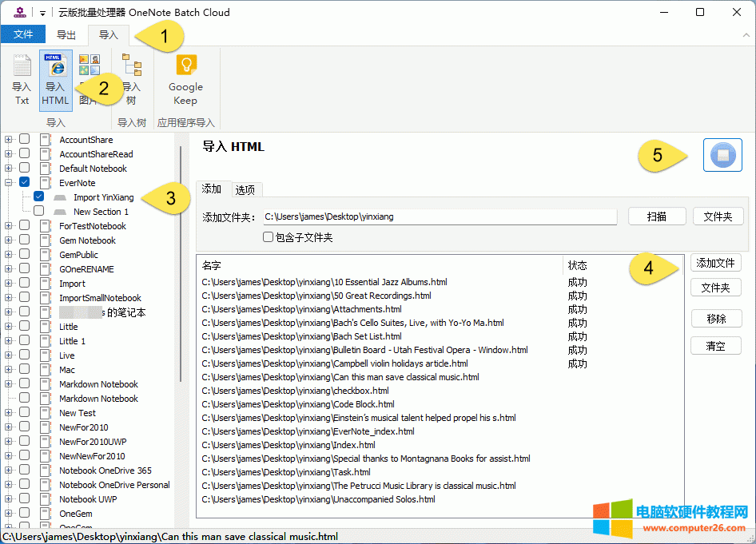This screenshot has width=756, height=544.
Task: Expand the Mac notebook node
Action: pos(8,369)
